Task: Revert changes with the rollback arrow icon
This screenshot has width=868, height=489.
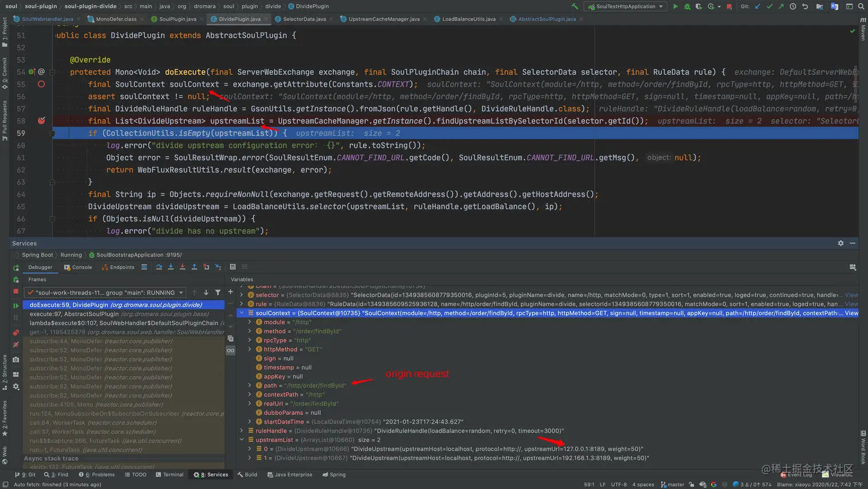Action: [x=805, y=6]
